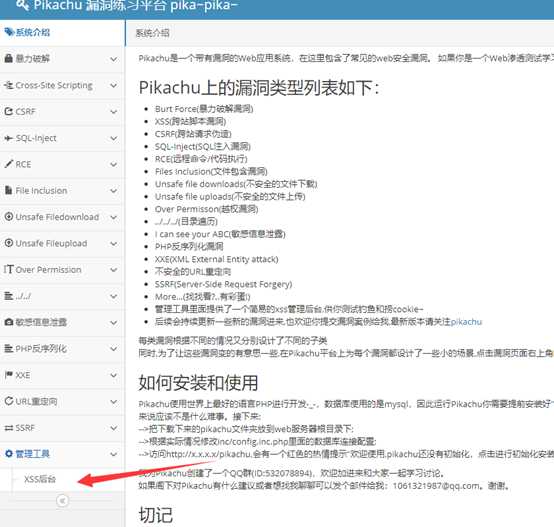Expand the 暴力破解 menu chevron

[113, 59]
